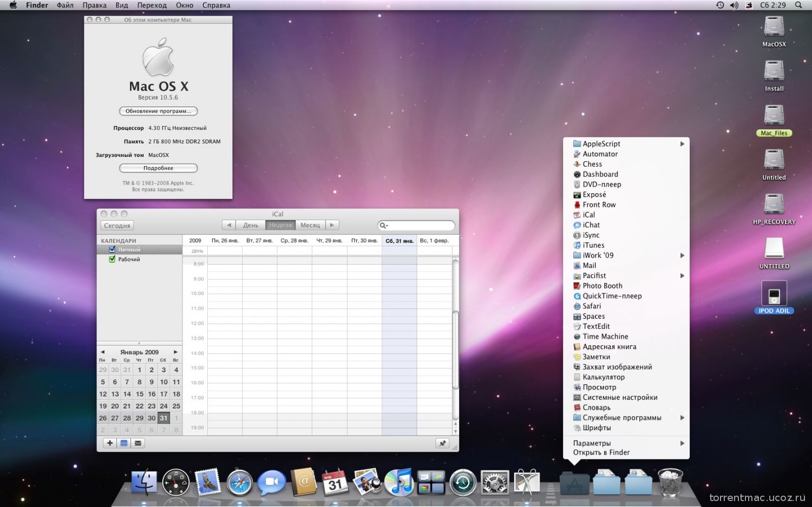Click the Сегодня button in iCal

point(117,226)
